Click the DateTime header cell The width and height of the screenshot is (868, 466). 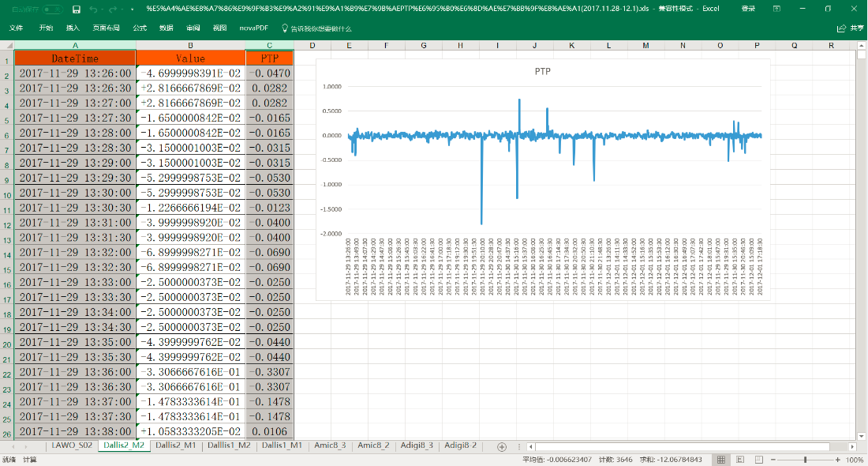click(75, 58)
